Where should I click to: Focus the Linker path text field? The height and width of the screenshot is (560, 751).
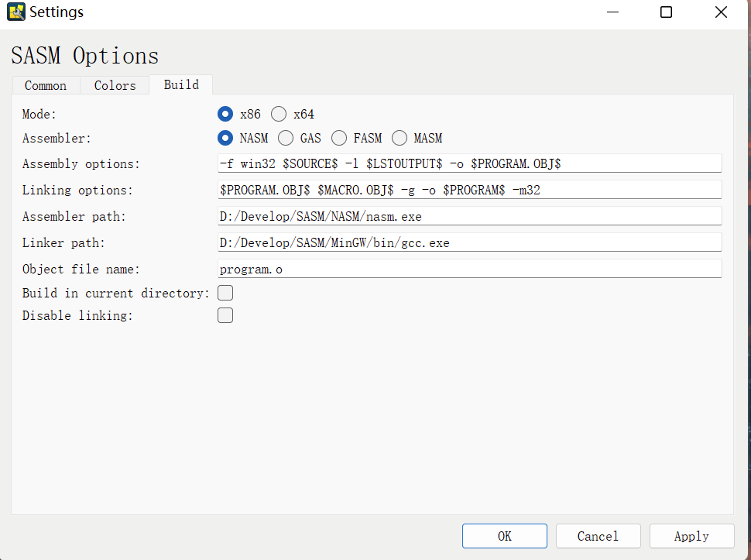469,242
